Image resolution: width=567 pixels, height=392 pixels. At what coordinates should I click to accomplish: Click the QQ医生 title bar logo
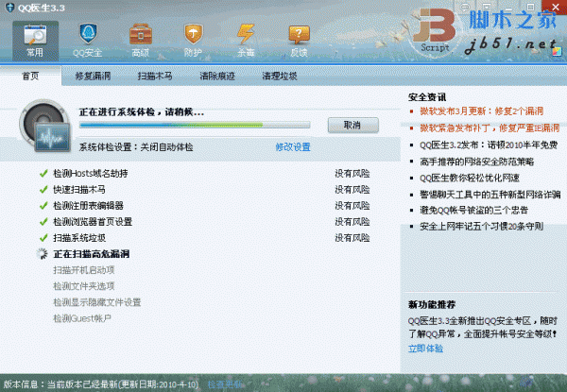pyautogui.click(x=9, y=8)
